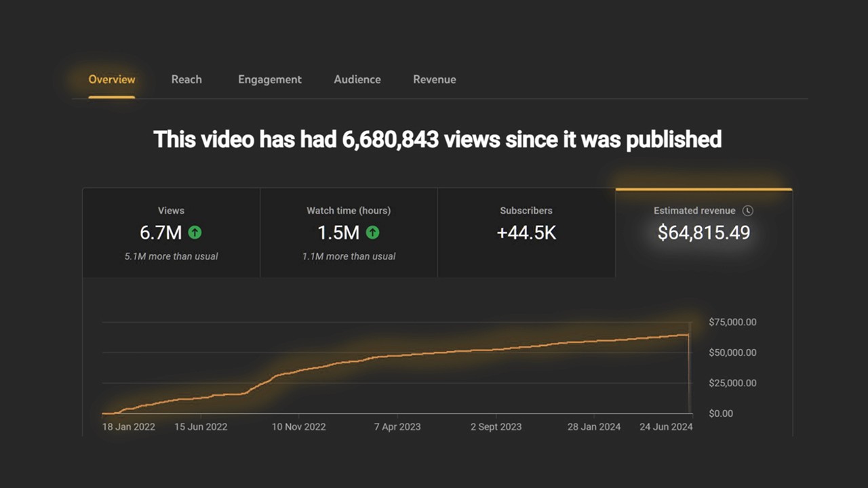
Task: Click the 15 Jun 2022 date label
Action: tap(201, 427)
